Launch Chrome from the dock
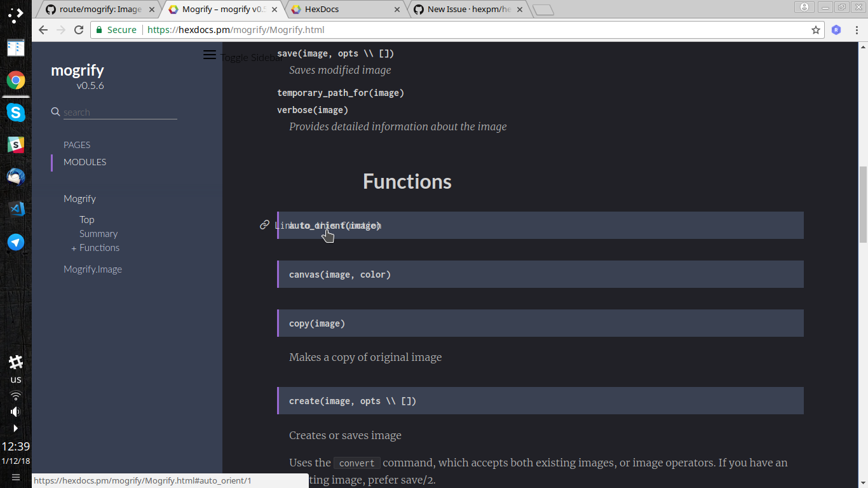Viewport: 868px width, 488px height. click(16, 80)
